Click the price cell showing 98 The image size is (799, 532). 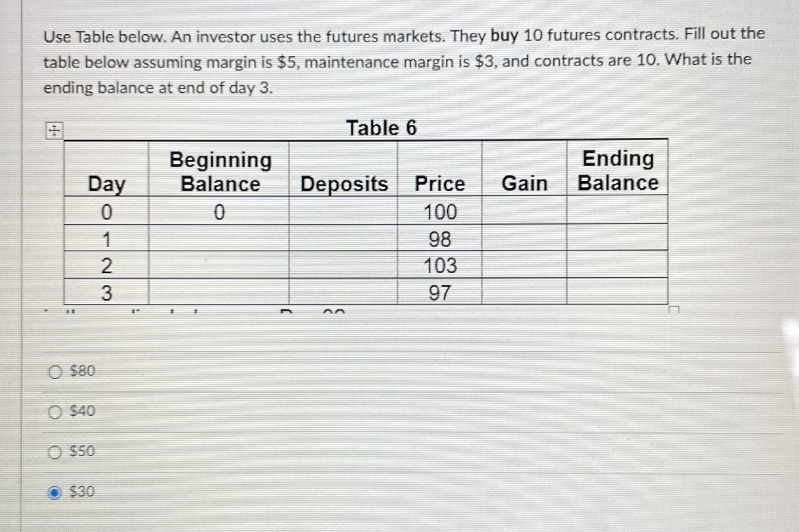coord(438,239)
